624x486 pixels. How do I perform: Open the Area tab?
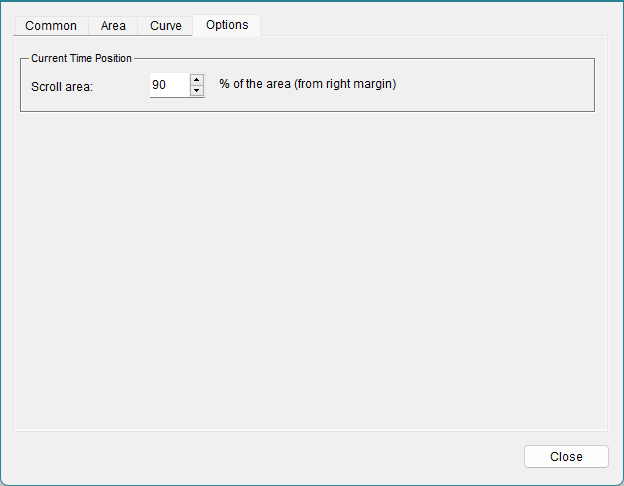113,26
